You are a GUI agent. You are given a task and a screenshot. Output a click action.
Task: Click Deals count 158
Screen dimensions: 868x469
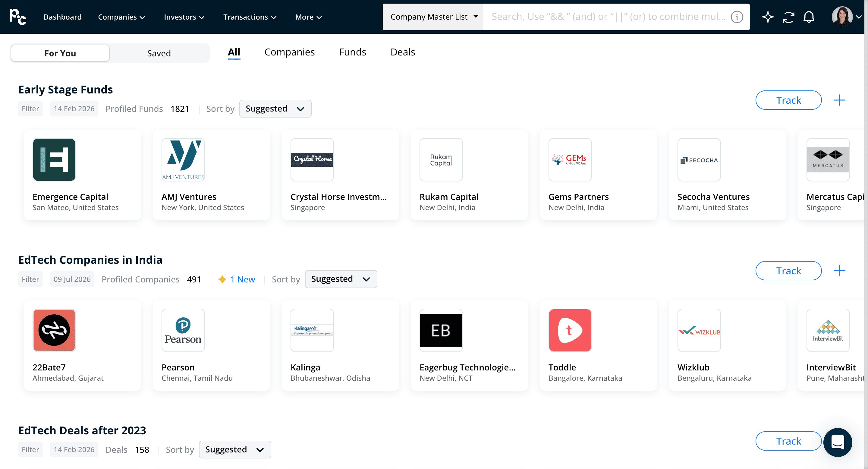(142, 449)
